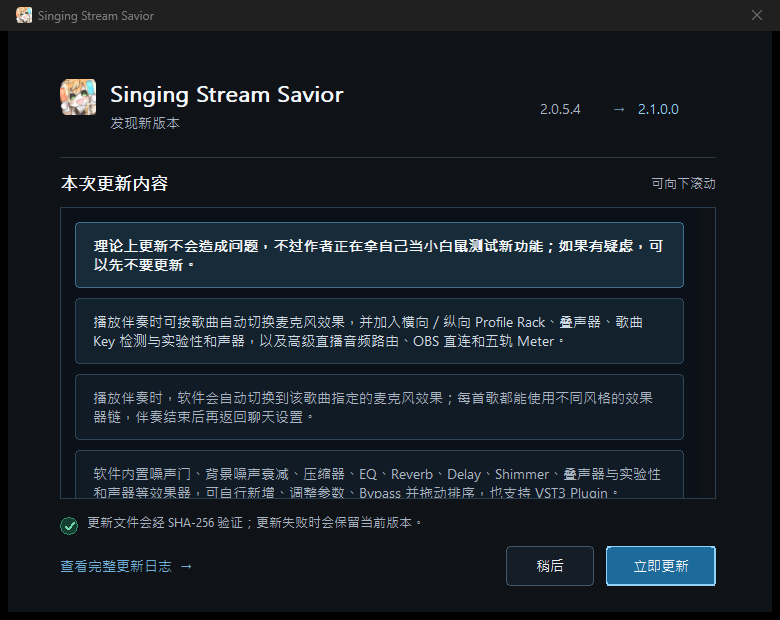
Task: Close the Singing Stream Savior window
Action: click(x=757, y=15)
